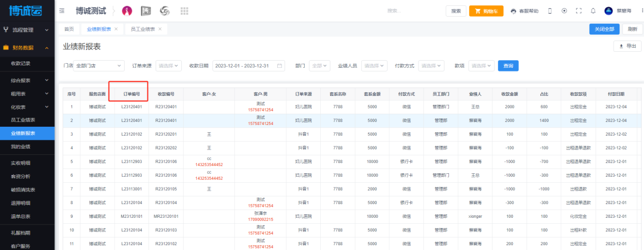Click the 付款日期 column header
644x250 pixels.
tap(616, 94)
